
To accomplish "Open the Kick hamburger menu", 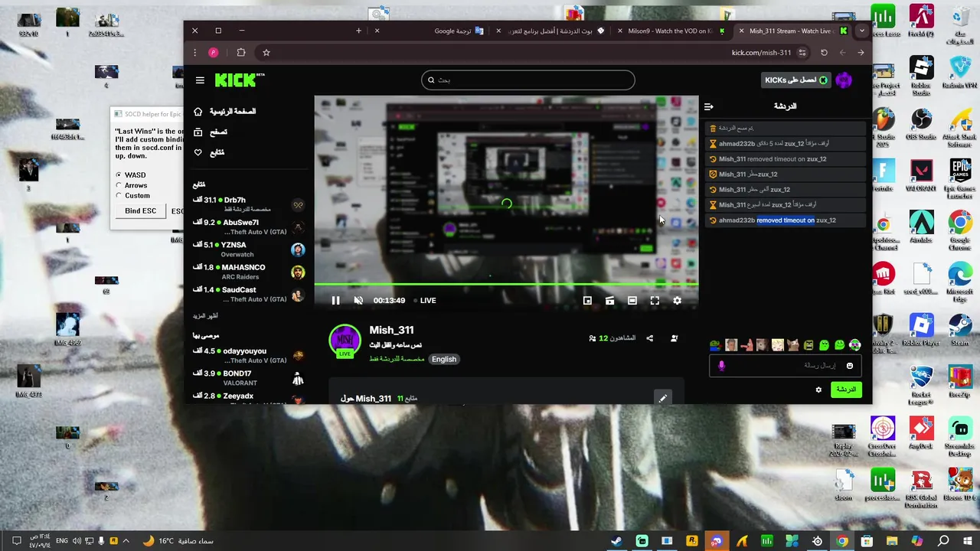I will click(x=200, y=80).
